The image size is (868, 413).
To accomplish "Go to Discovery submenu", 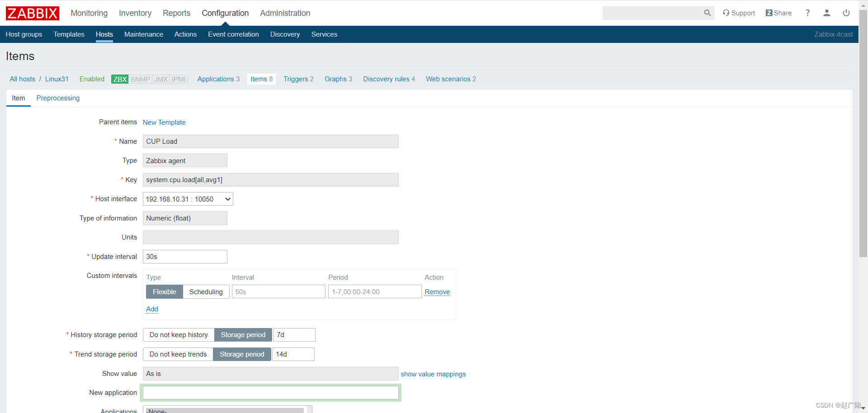I will [x=285, y=34].
